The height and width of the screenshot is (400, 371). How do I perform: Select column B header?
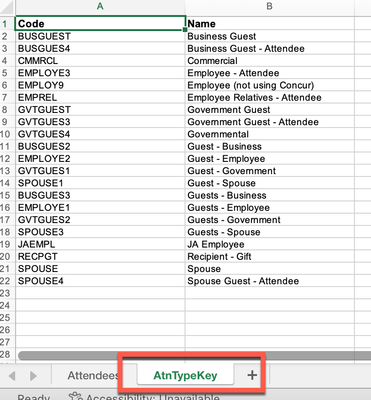pyautogui.click(x=269, y=6)
